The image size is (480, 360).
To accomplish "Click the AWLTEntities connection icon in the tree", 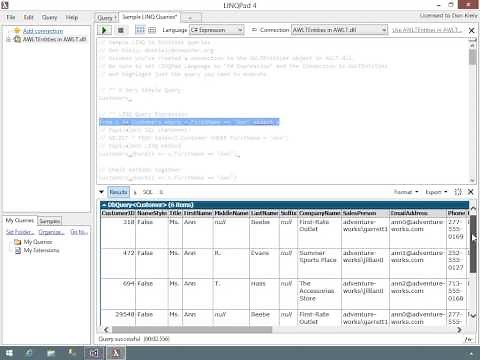I will 17,39.
